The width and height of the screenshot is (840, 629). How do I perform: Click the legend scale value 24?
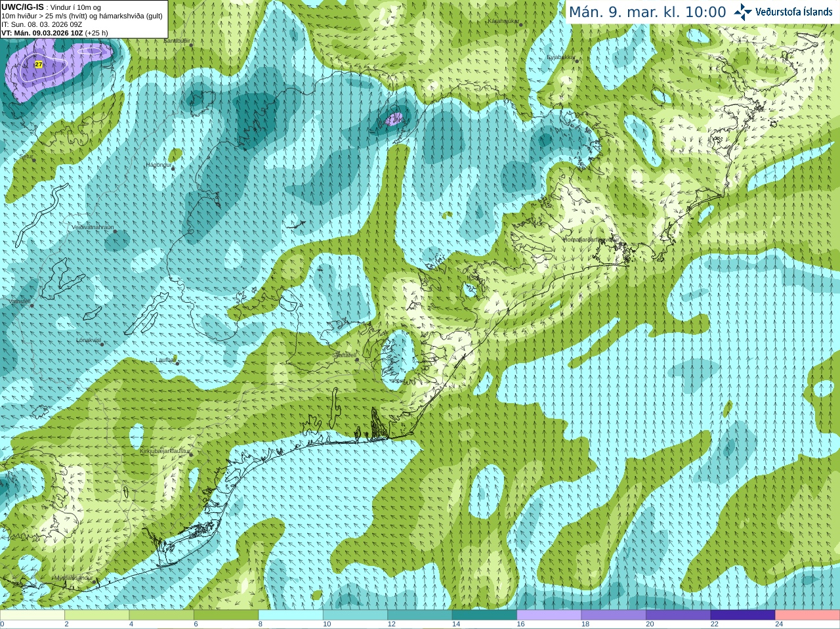tap(780, 624)
